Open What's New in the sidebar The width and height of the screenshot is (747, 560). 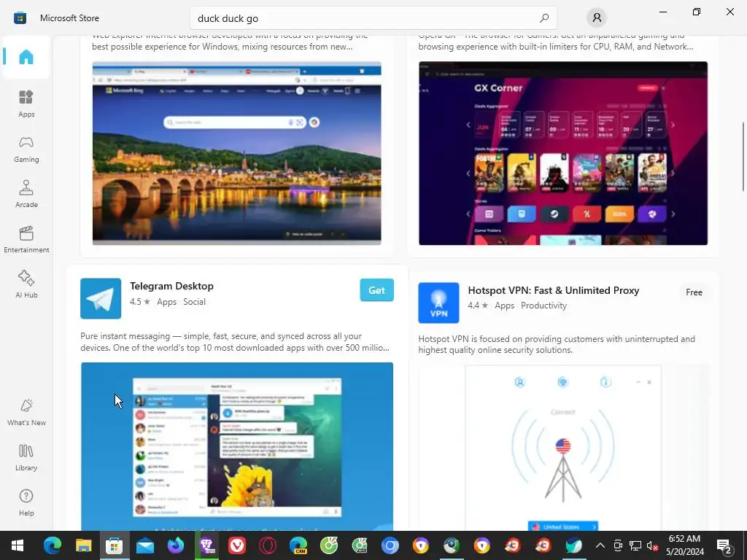coord(26,412)
